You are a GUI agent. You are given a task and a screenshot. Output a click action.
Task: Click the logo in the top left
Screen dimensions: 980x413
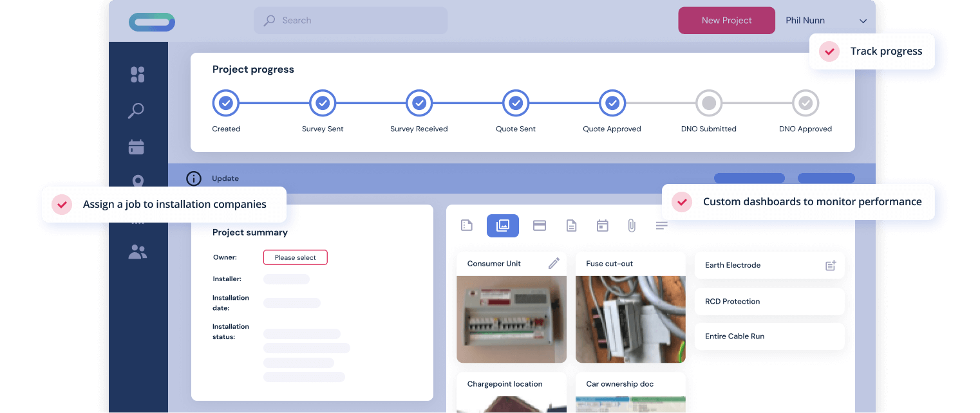[x=152, y=22]
